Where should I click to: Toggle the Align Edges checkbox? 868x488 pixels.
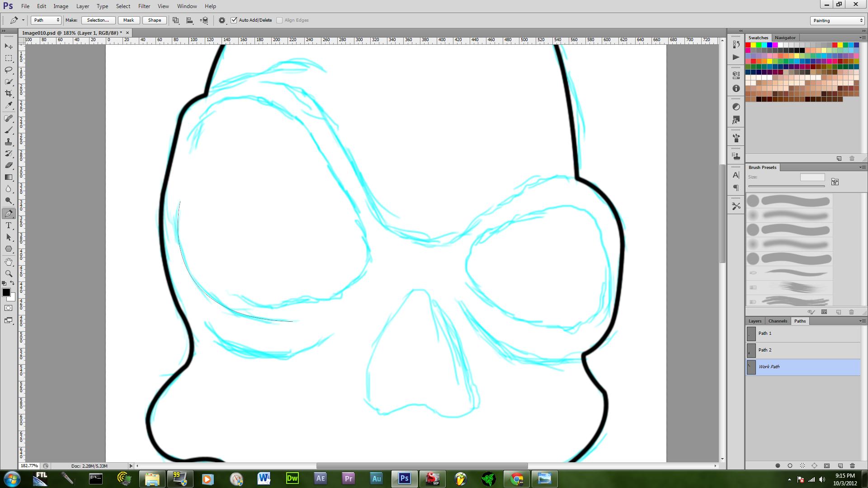point(279,20)
